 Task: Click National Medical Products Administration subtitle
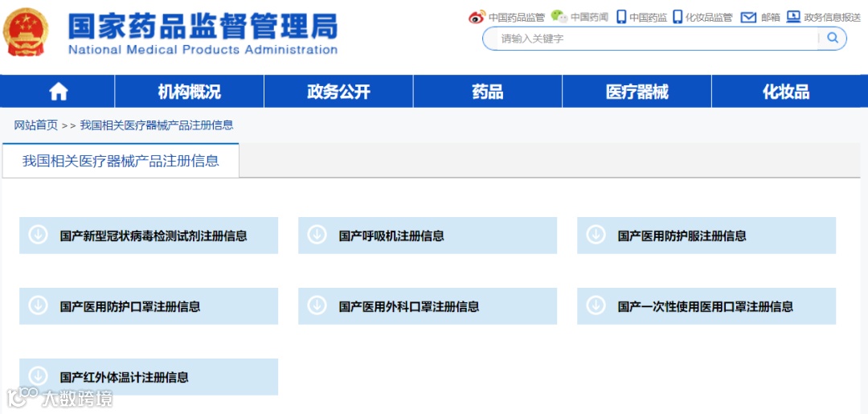pyautogui.click(x=203, y=50)
